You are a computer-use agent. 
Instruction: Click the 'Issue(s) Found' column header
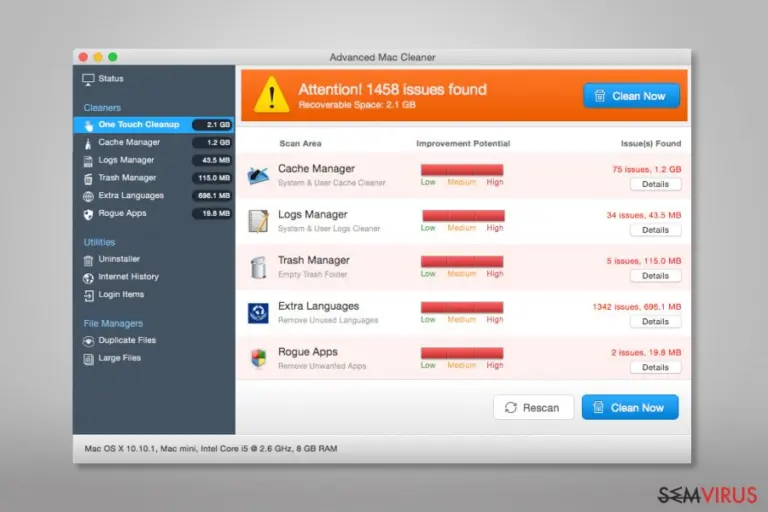tap(651, 144)
